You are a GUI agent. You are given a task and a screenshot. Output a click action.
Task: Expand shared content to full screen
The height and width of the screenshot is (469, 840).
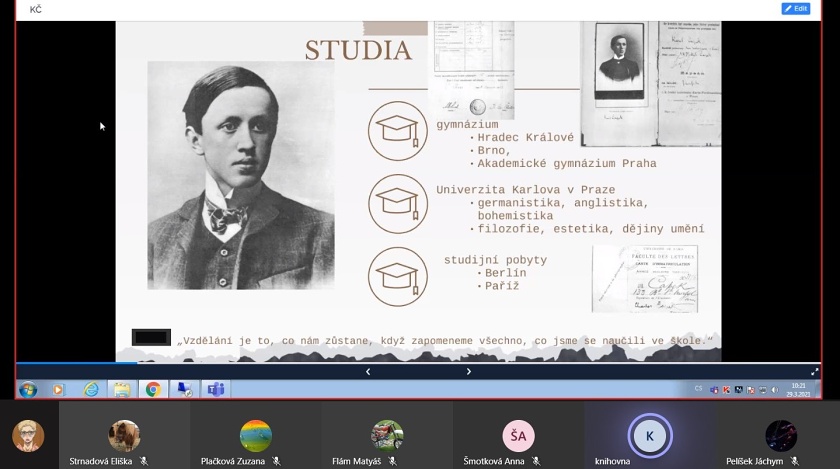(814, 372)
